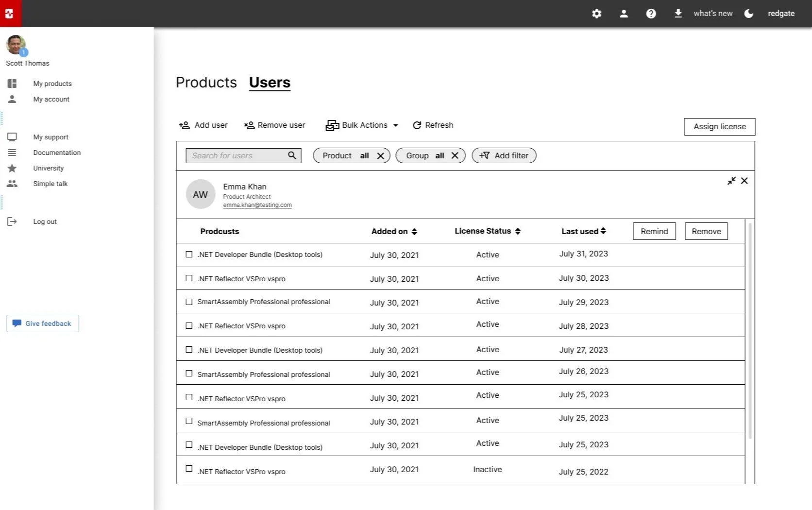Switch to the Products tab
This screenshot has height=510, width=812.
click(206, 83)
